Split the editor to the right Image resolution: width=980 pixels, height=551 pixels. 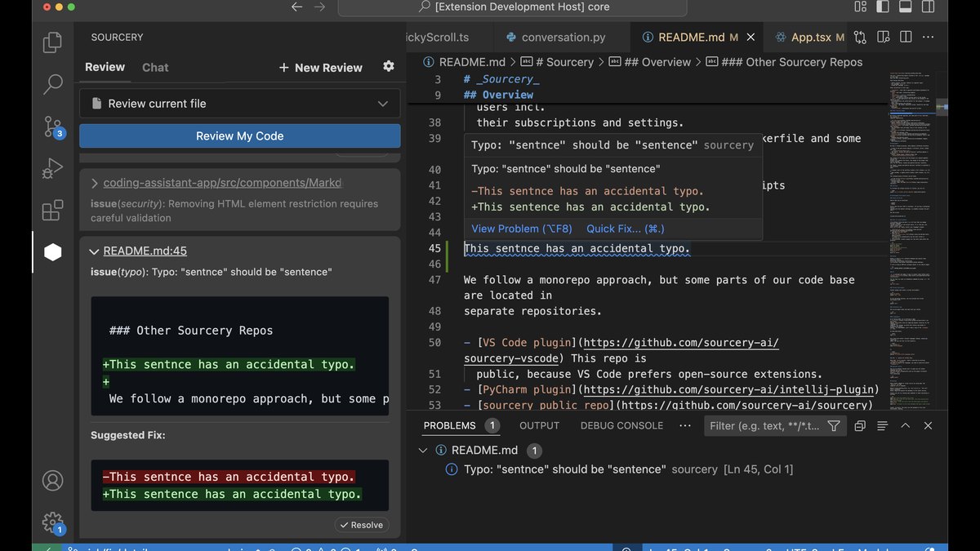[x=906, y=38]
